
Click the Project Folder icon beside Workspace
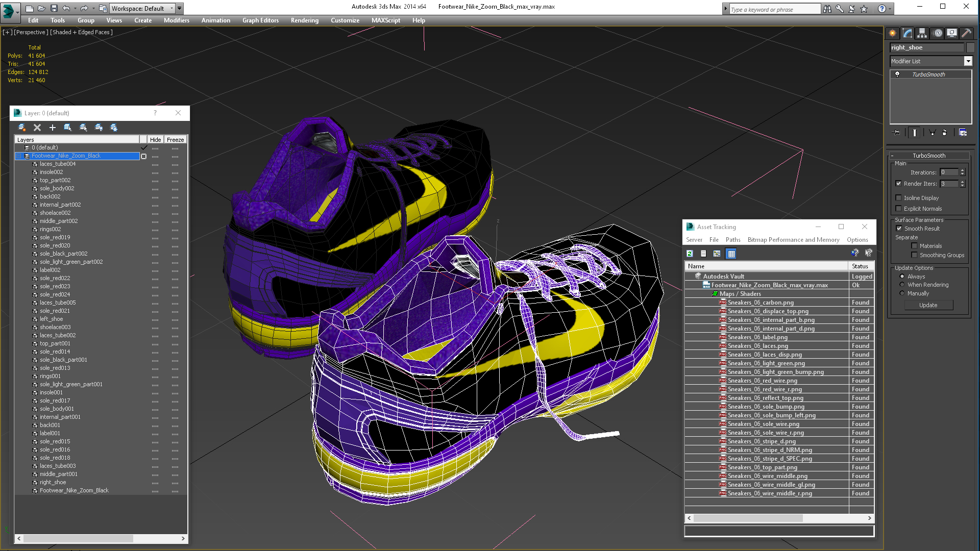point(103,8)
